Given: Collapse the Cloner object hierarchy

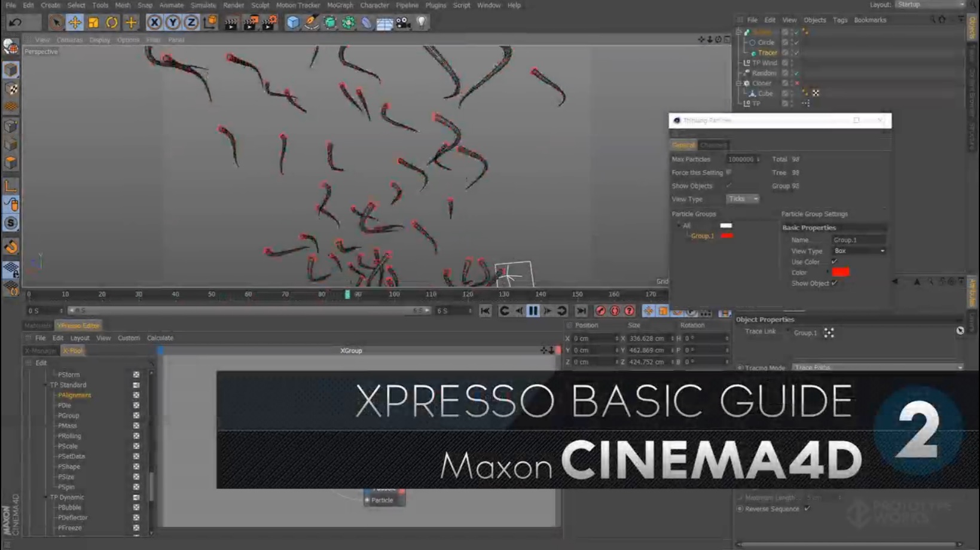Looking at the screenshot, I should [x=739, y=83].
